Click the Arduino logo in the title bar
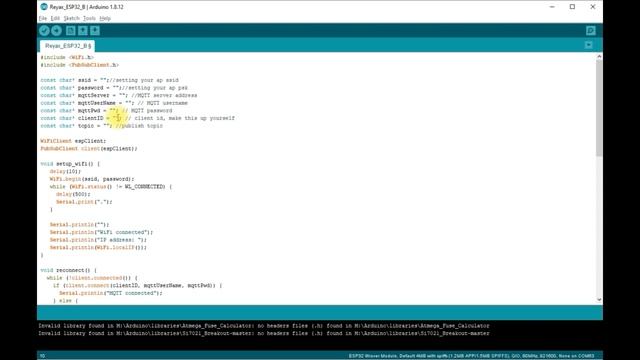This screenshot has width=640, height=360. click(x=44, y=7)
